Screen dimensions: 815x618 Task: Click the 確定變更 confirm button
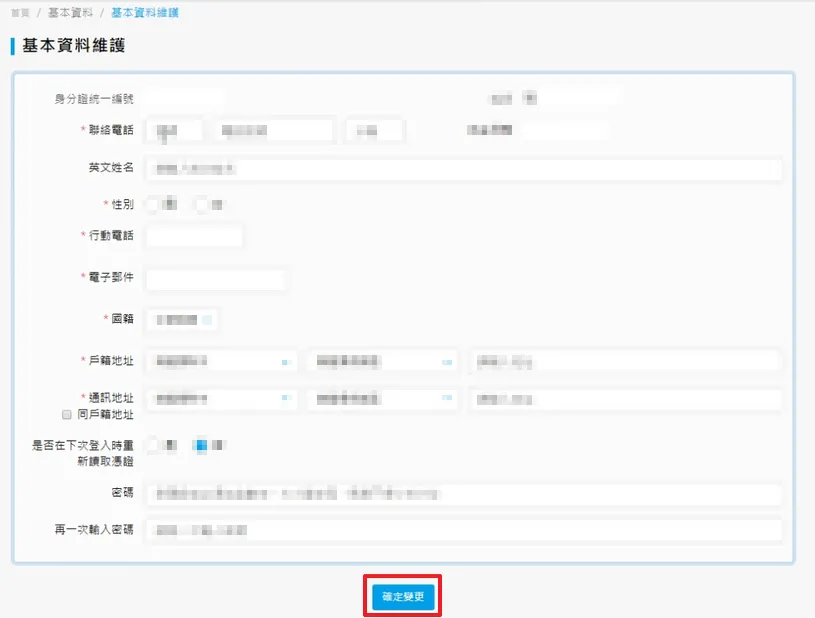(403, 596)
